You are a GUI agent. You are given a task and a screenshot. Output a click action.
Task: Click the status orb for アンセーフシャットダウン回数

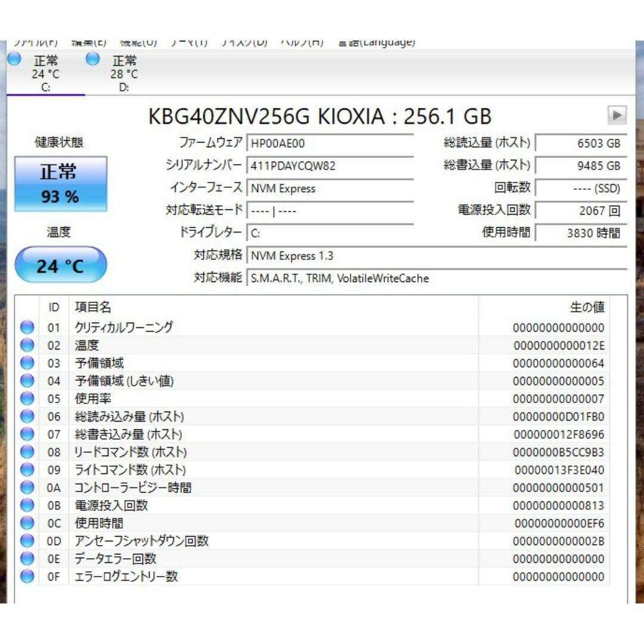point(27,541)
